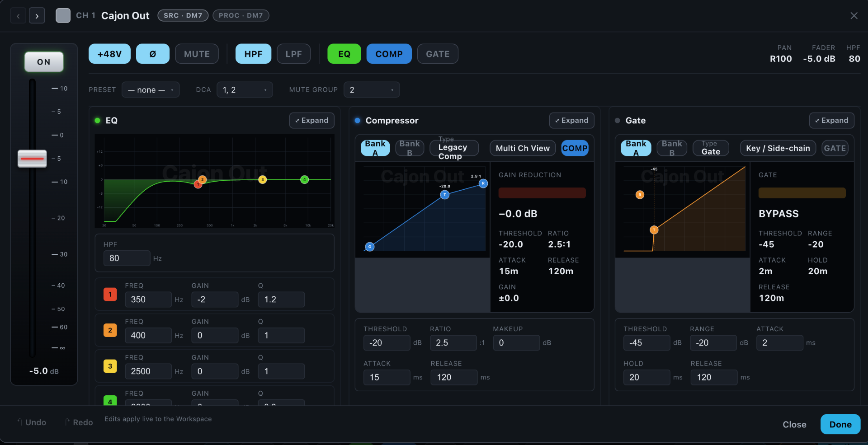Select EQ band 2 orange node on graph
868x445 pixels.
[203, 179]
